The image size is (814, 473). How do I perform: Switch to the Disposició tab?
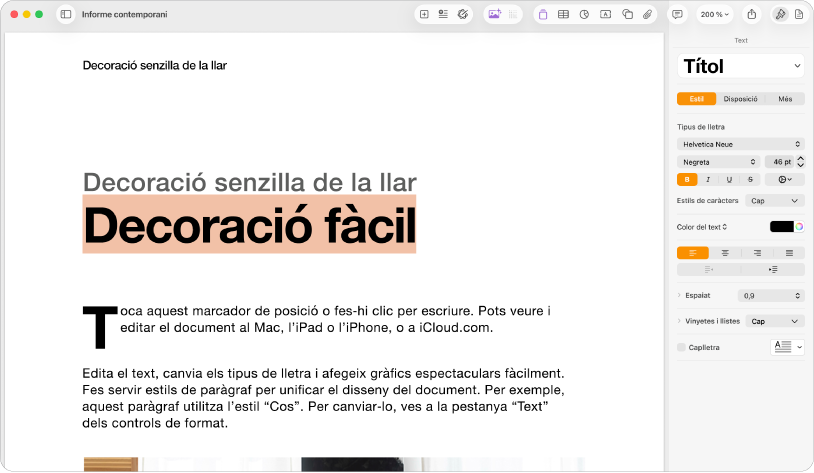(x=740, y=99)
